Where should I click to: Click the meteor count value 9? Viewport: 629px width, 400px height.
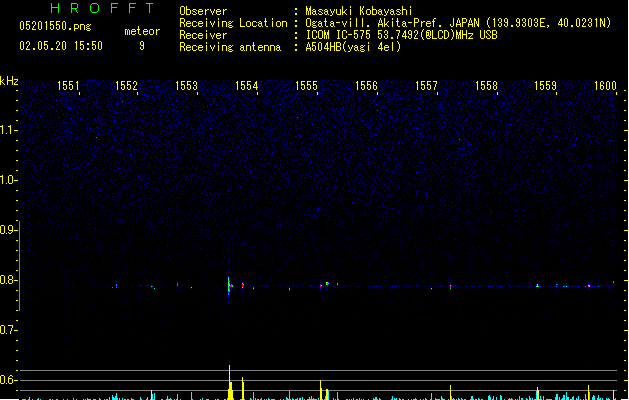(142, 46)
